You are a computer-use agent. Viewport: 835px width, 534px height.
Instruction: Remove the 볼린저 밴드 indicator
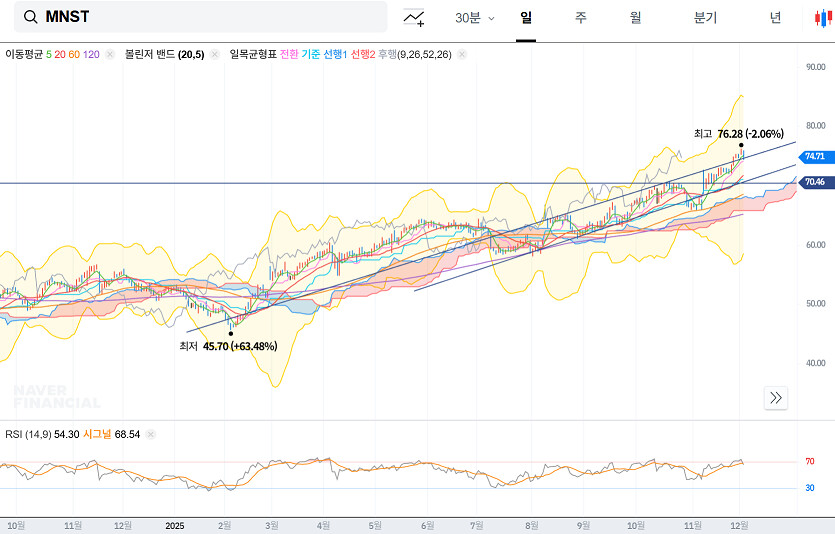pyautogui.click(x=215, y=54)
